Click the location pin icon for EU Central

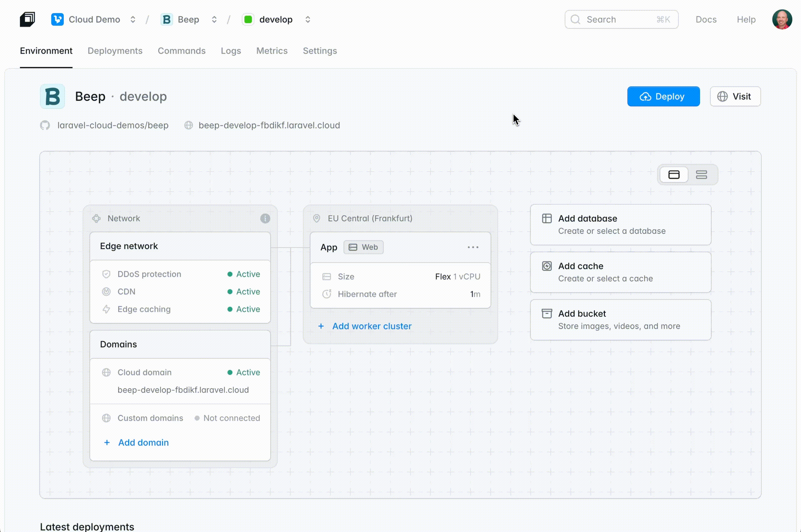(x=317, y=218)
